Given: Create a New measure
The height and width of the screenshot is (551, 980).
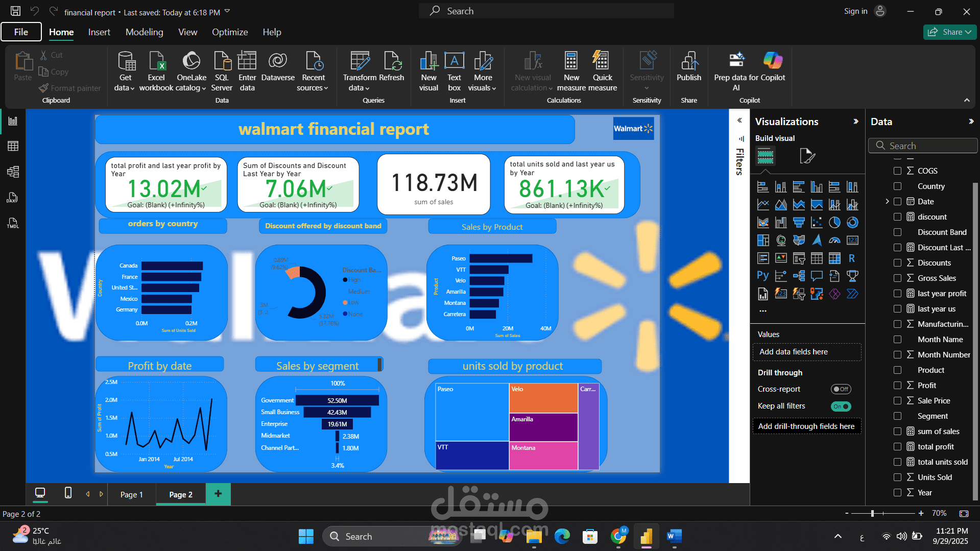Looking at the screenshot, I should 571,71.
